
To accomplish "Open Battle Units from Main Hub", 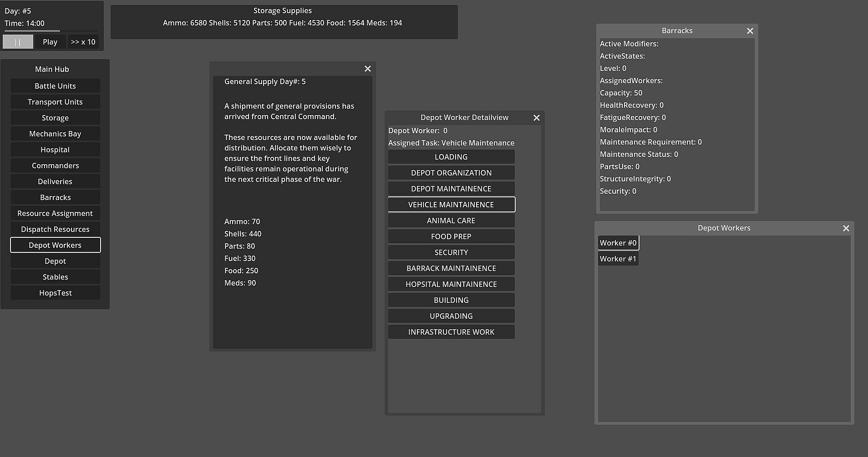I will 55,86.
